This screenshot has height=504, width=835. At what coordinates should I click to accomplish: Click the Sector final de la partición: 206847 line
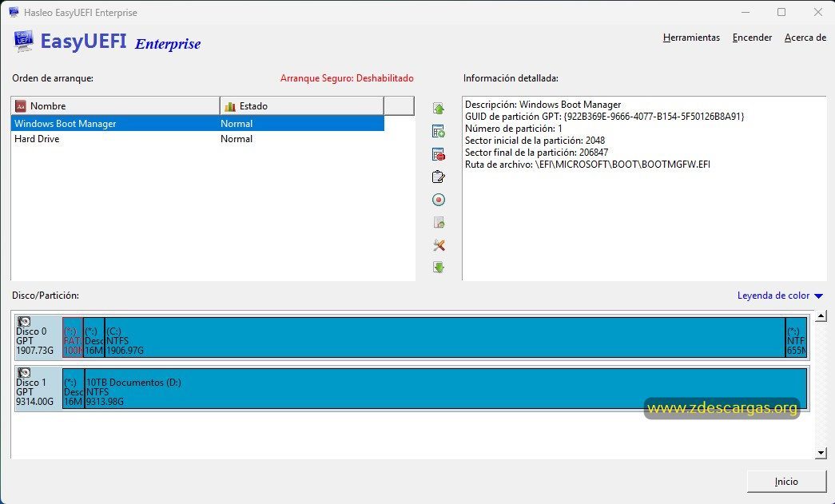pyautogui.click(x=536, y=153)
